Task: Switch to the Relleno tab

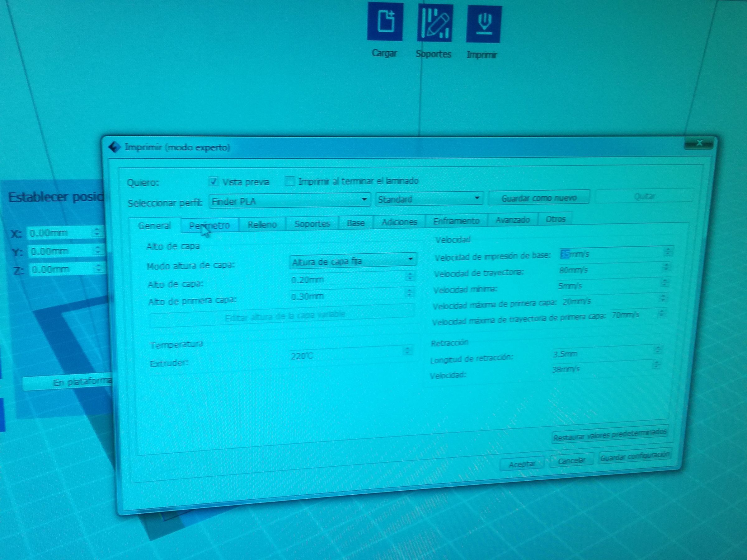Action: [262, 224]
